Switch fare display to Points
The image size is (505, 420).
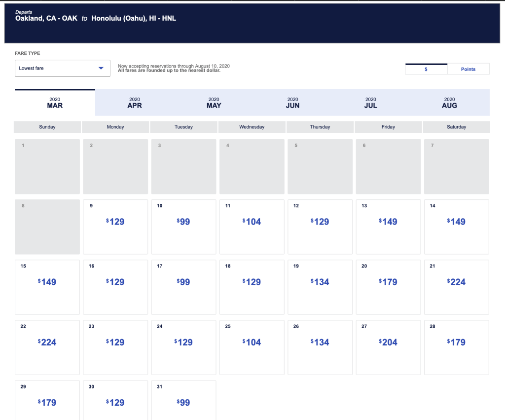468,69
